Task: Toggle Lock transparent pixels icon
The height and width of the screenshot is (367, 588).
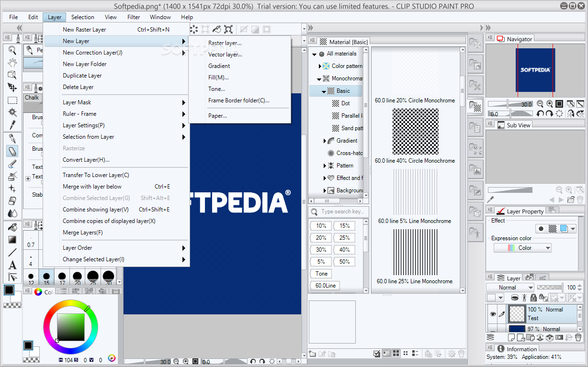Action: [x=543, y=297]
